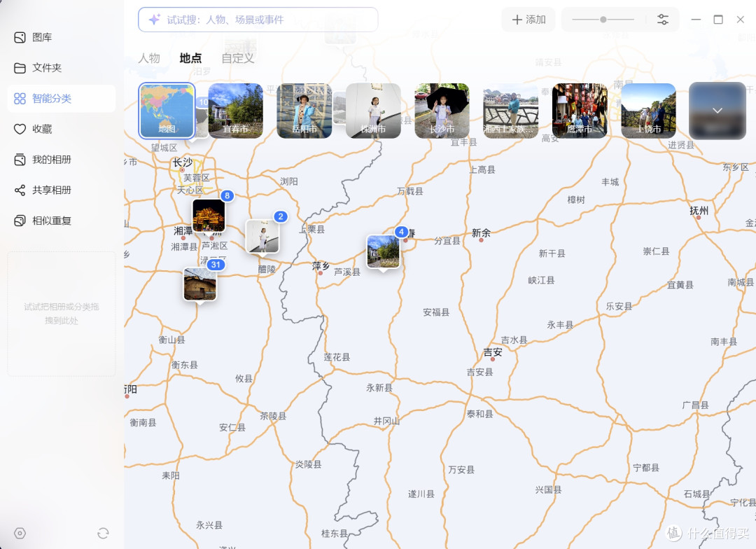Open map photo cluster with 2 photos
This screenshot has height=549, width=756.
(262, 237)
